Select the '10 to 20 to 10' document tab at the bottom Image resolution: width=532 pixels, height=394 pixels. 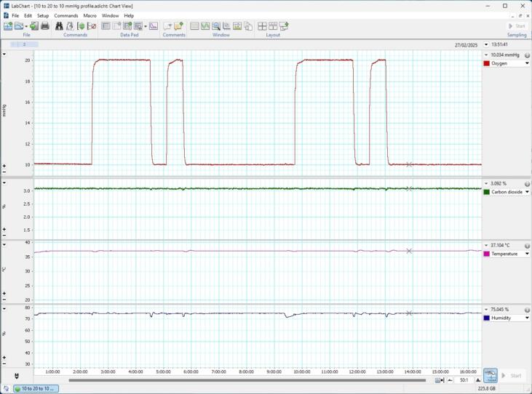pyautogui.click(x=36, y=389)
